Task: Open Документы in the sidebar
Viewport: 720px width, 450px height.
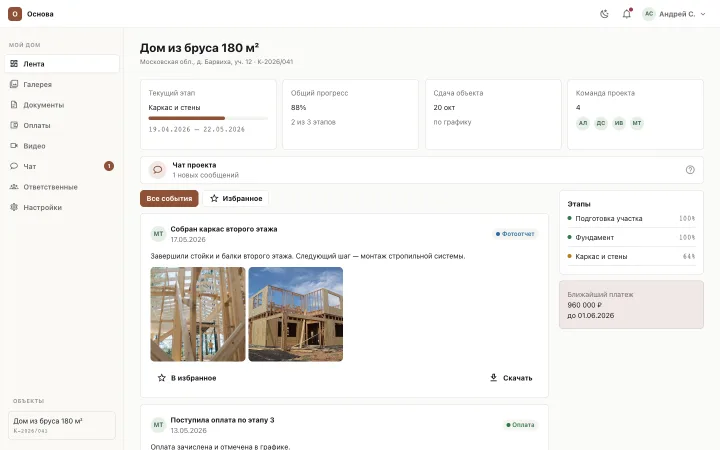Action: (x=62, y=105)
